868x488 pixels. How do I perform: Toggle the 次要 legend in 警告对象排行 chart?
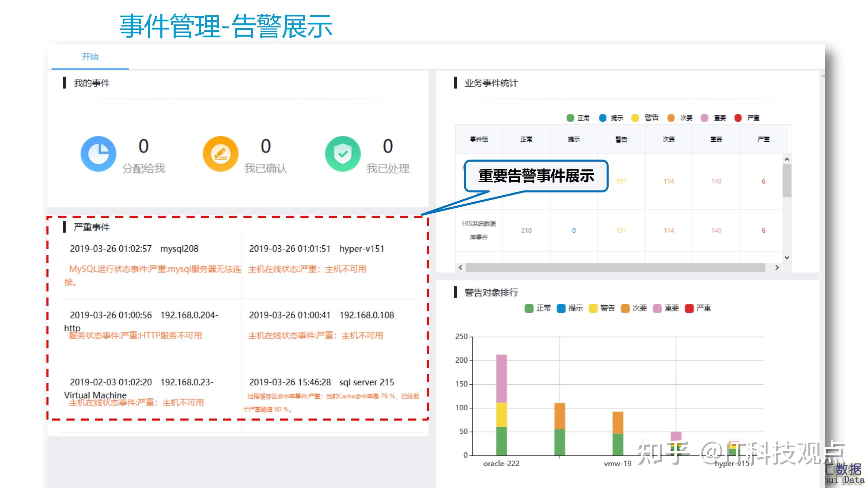click(625, 308)
